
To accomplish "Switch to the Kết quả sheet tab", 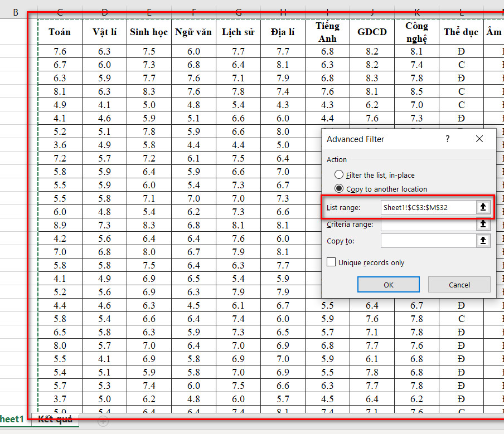I will [x=55, y=420].
